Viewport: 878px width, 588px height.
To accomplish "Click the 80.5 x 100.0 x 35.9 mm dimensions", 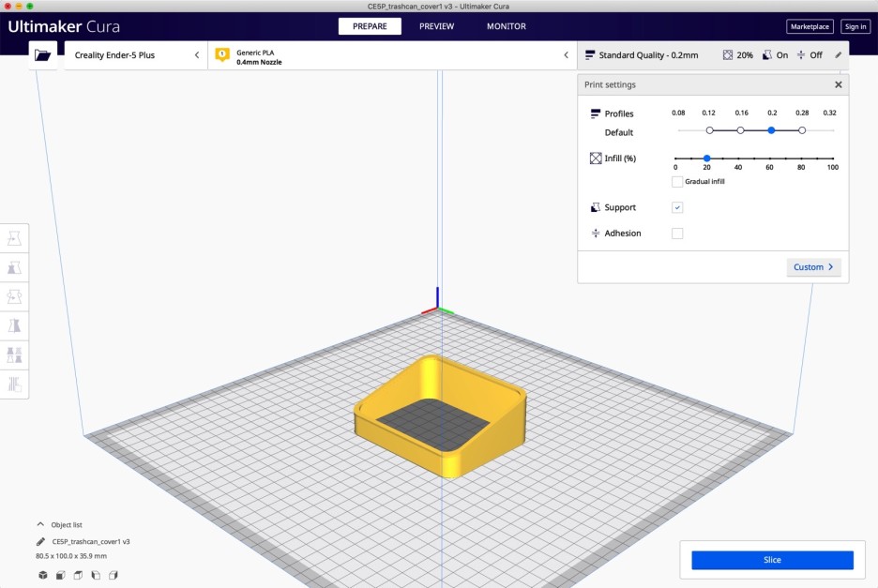I will pyautogui.click(x=71, y=556).
